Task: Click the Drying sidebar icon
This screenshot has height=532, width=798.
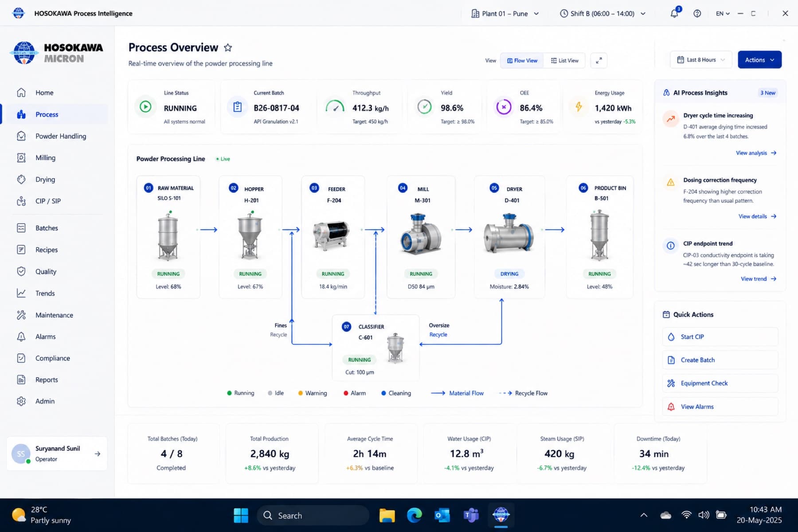Action: 21,180
